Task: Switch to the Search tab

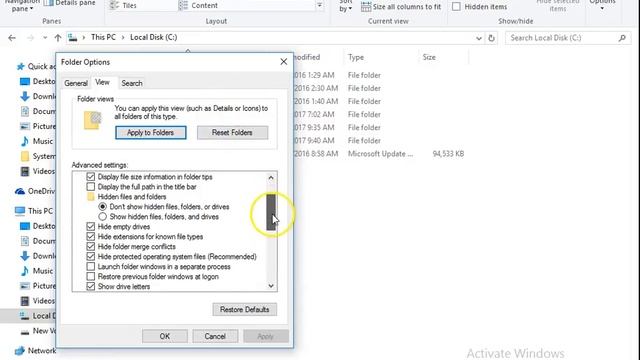Action: [132, 83]
